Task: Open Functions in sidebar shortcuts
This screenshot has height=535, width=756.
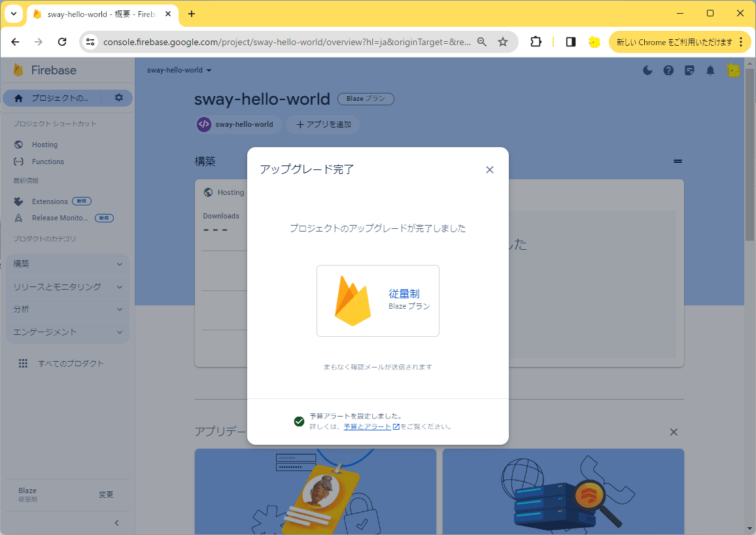Action: coord(48,162)
